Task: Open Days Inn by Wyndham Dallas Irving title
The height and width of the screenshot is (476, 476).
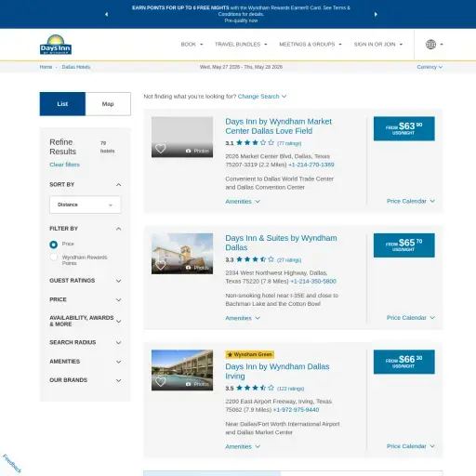Action: (277, 371)
